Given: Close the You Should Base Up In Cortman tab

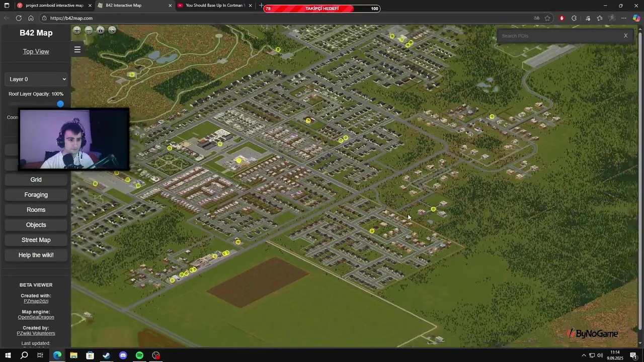Looking at the screenshot, I should [x=250, y=6].
